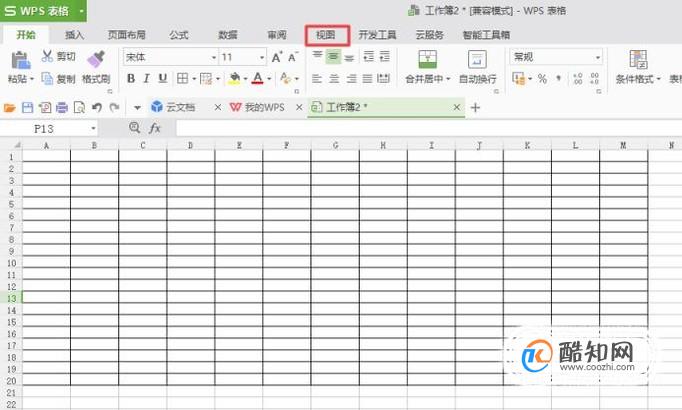The image size is (682, 410).
Task: Expand Merge and Center dropdown arrow
Action: coord(448,79)
